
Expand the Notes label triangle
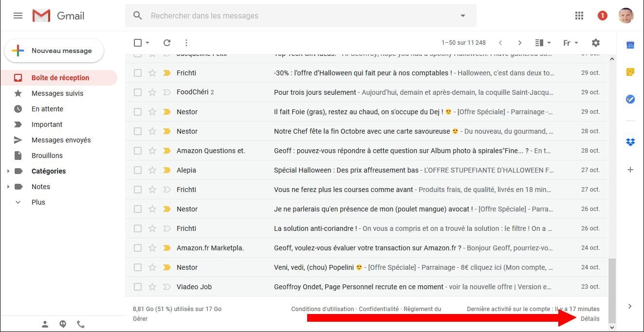point(8,187)
